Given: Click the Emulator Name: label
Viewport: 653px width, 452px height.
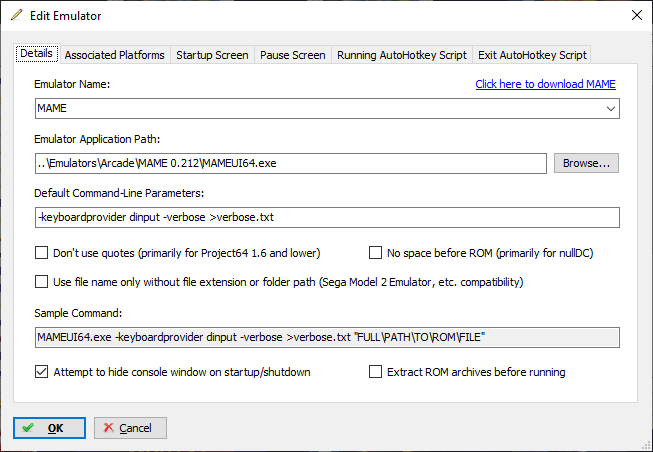Looking at the screenshot, I should tap(72, 84).
